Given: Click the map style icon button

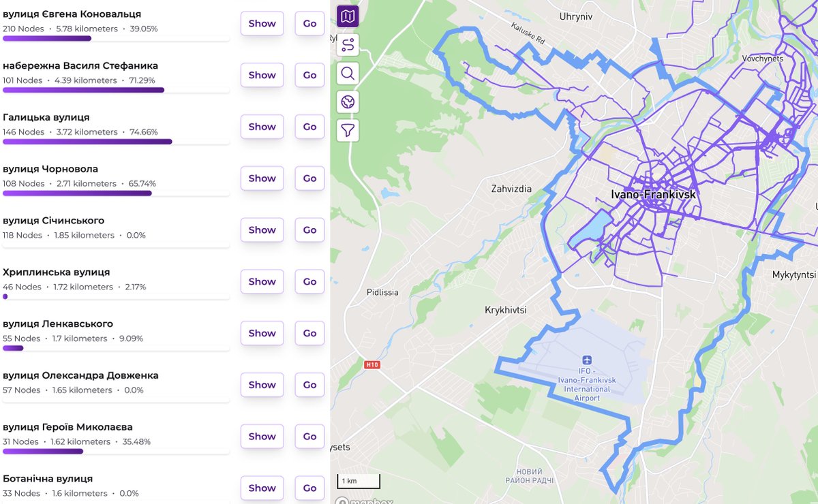Looking at the screenshot, I should (x=348, y=16).
